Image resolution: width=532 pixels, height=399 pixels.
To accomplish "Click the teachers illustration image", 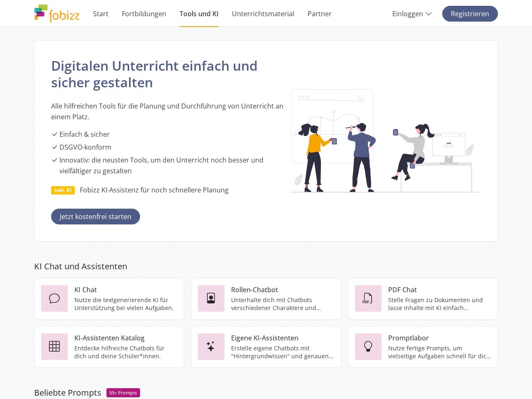I will pos(385,141).
